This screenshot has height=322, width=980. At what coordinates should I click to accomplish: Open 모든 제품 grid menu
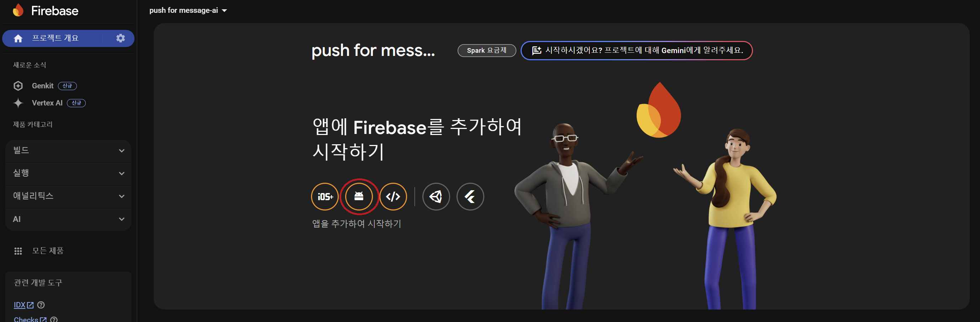(x=39, y=250)
